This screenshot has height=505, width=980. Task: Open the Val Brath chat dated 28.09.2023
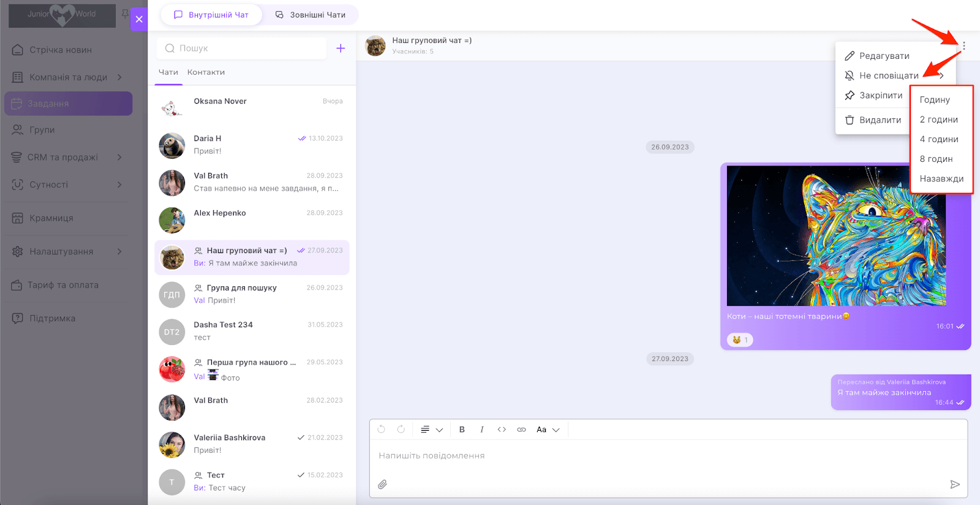(x=252, y=183)
